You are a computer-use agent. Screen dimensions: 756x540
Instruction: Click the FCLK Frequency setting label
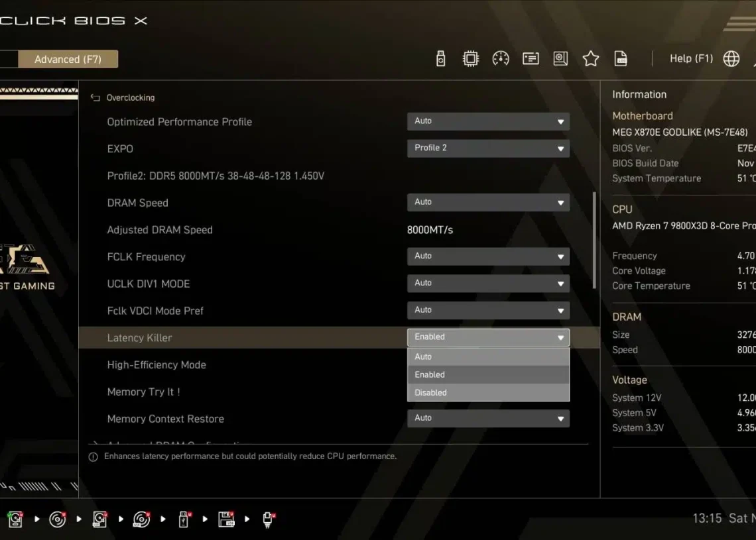pos(146,257)
